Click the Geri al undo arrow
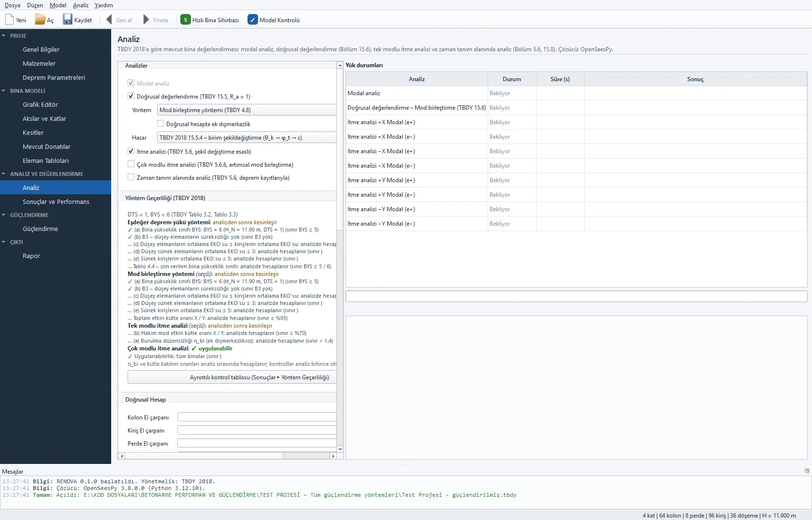 (109, 20)
